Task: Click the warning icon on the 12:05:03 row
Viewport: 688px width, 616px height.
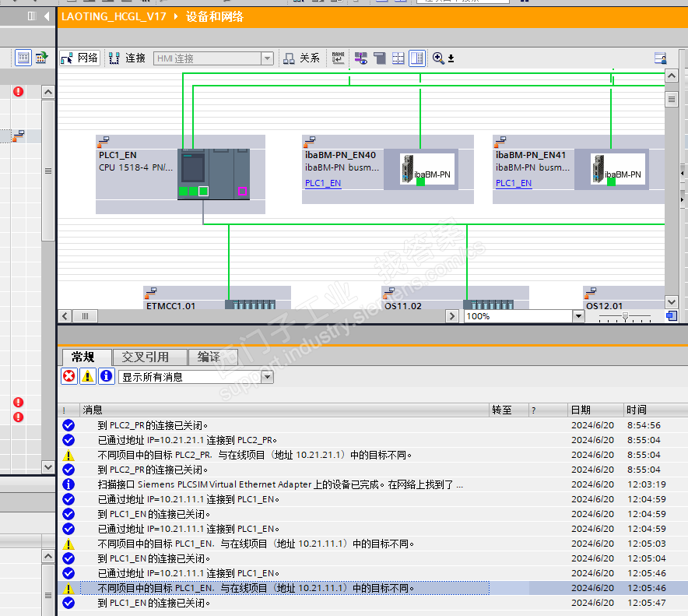Action: [x=68, y=544]
